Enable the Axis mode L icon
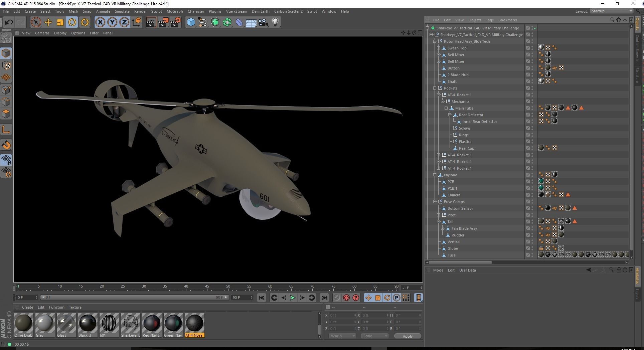Viewport: 644px width, 350px height. [6, 129]
